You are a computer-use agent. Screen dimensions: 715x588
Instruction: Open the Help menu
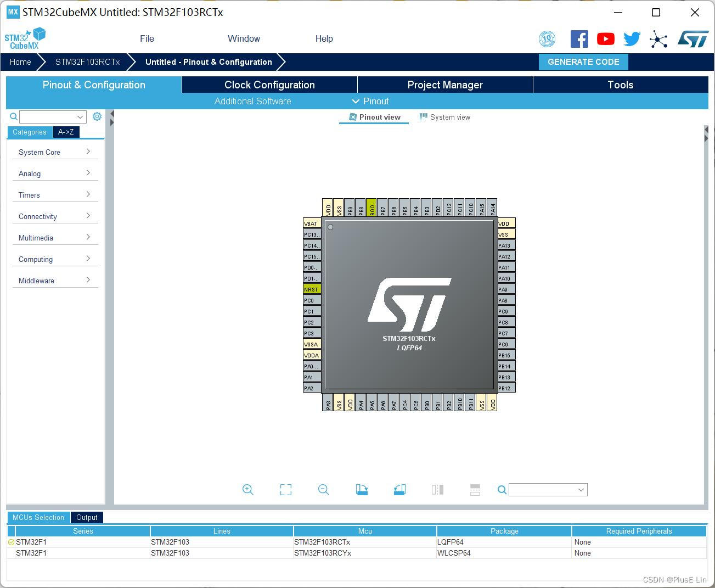tap(324, 38)
